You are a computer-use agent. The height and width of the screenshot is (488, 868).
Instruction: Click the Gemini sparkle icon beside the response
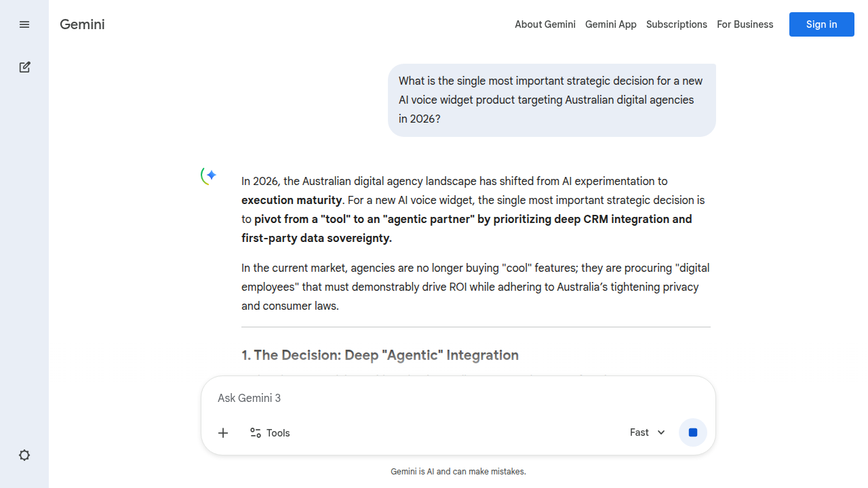click(x=210, y=176)
